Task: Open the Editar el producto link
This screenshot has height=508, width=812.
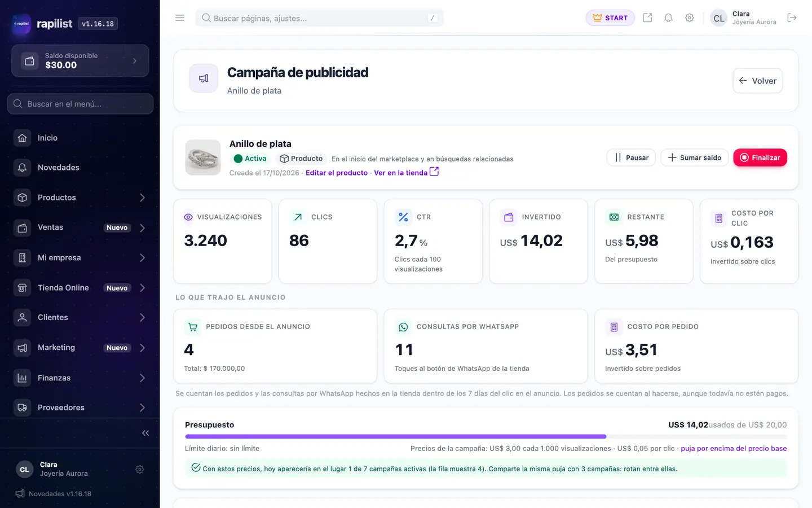Action: point(337,173)
